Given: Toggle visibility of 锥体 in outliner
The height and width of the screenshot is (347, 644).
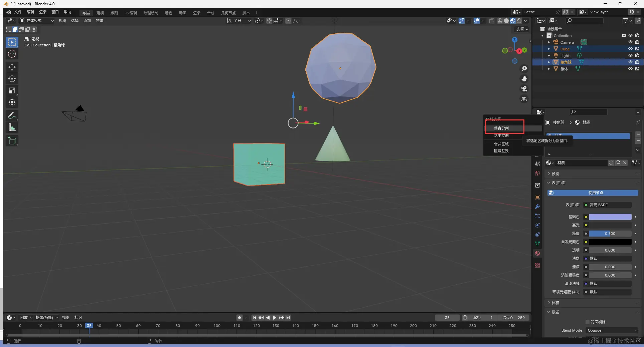Looking at the screenshot, I should tap(630, 69).
